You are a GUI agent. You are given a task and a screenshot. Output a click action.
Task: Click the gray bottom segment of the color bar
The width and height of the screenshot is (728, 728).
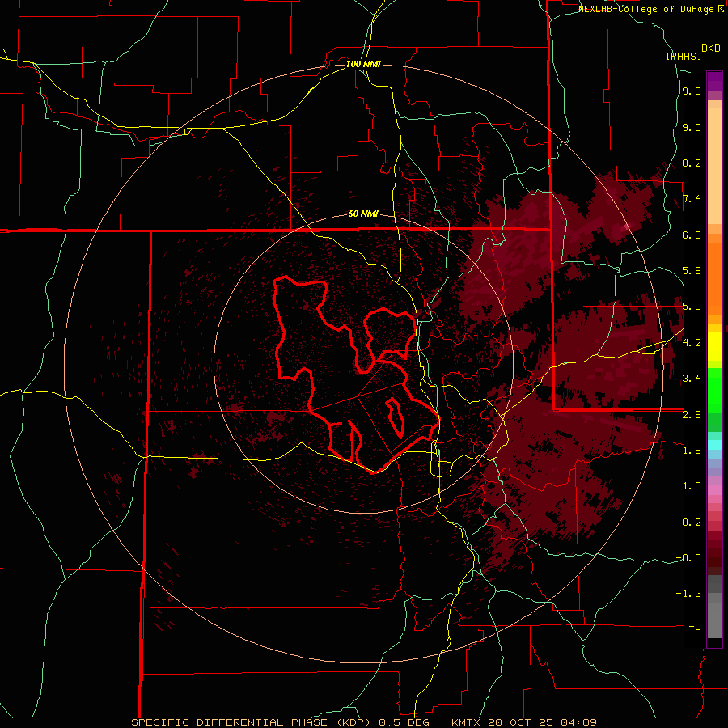coord(714,616)
